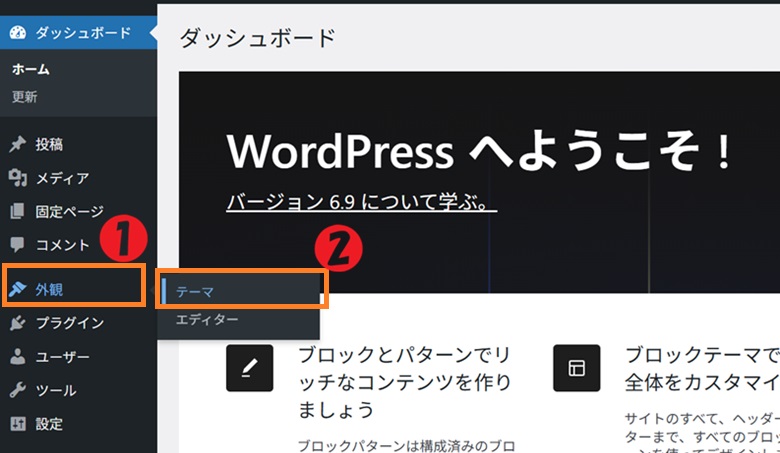This screenshot has width=780, height=453.
Task: Click the pushpin icon next to 投稿
Action: [x=17, y=144]
